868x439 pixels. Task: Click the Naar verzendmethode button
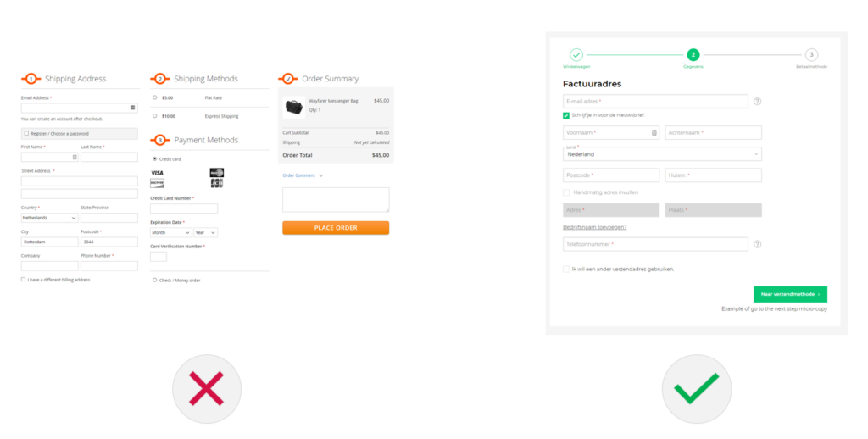pos(790,294)
